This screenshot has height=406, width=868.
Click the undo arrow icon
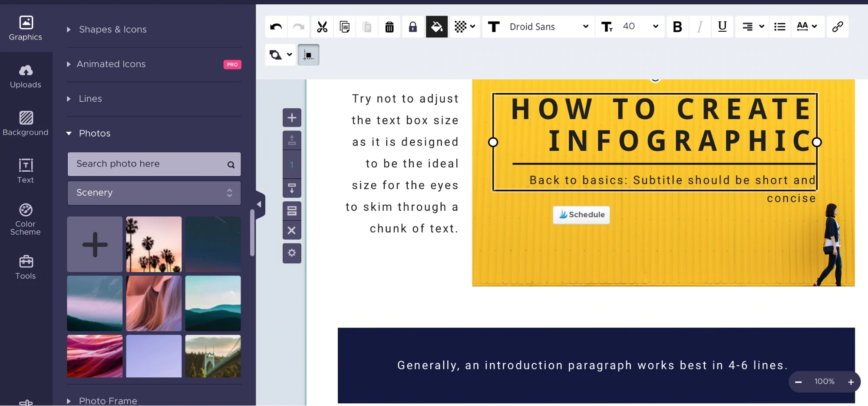(x=276, y=27)
